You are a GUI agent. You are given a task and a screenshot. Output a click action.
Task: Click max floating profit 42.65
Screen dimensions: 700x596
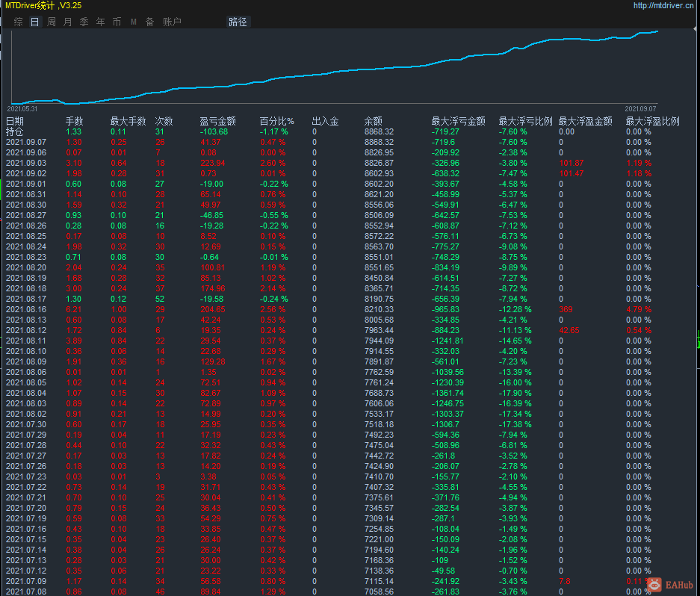click(x=569, y=330)
